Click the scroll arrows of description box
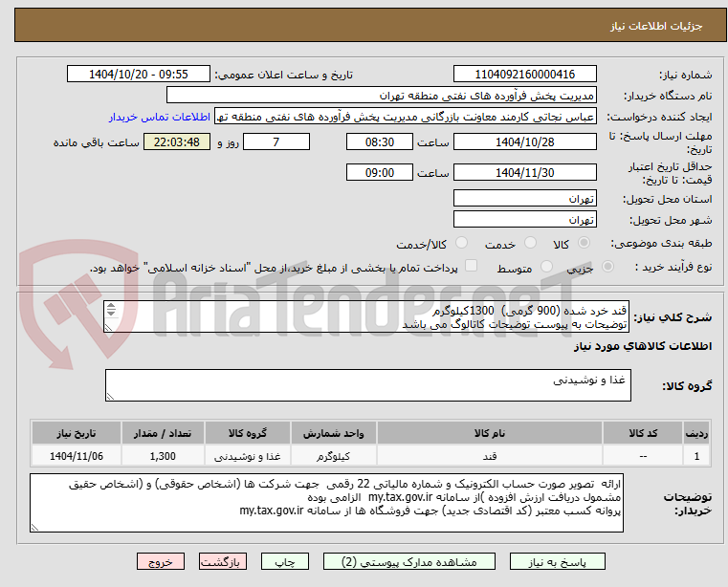Screen dimensions: 728x587 click(111, 310)
